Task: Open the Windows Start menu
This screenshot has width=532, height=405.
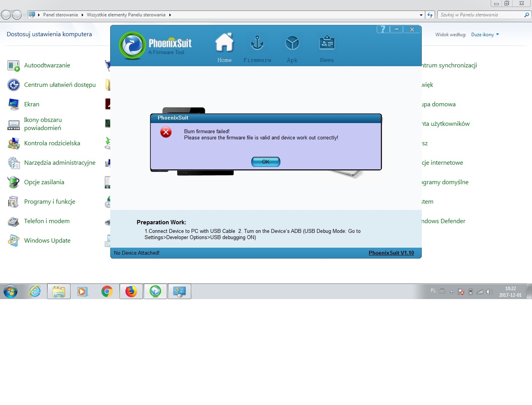Action: (11, 291)
